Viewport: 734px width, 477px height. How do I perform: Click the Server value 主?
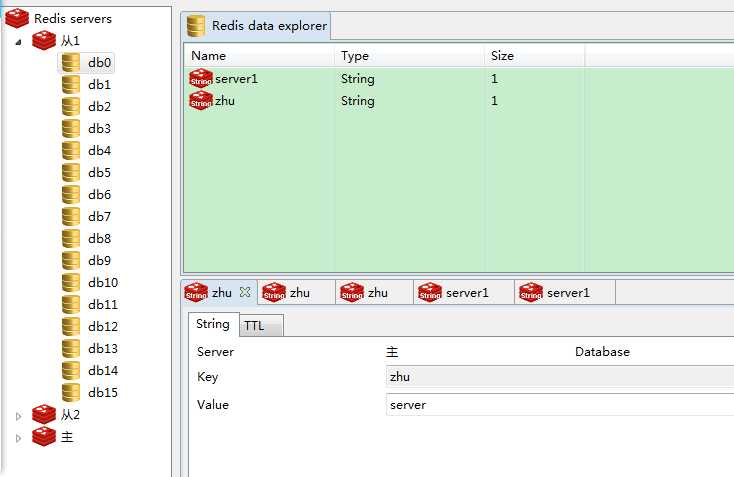tap(392, 352)
